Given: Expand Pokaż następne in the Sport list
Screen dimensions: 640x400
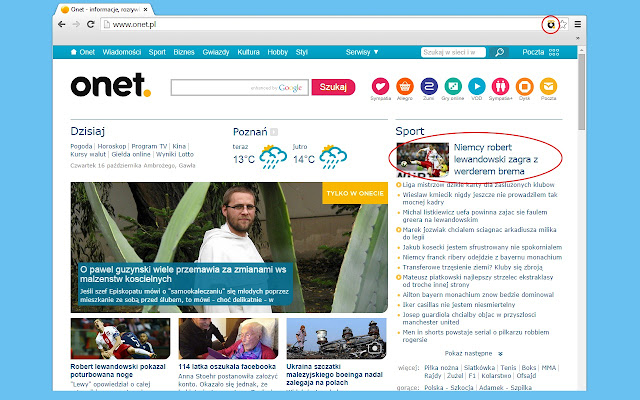Looking at the screenshot, I should [473, 353].
